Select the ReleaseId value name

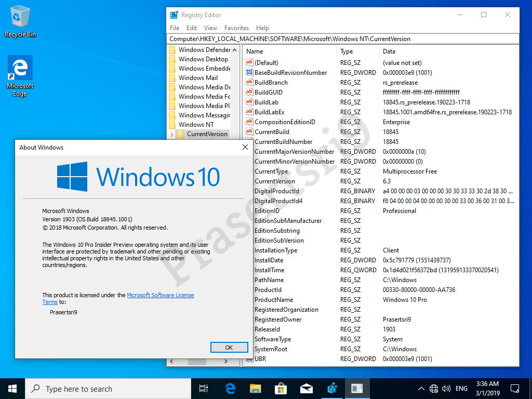pos(268,329)
